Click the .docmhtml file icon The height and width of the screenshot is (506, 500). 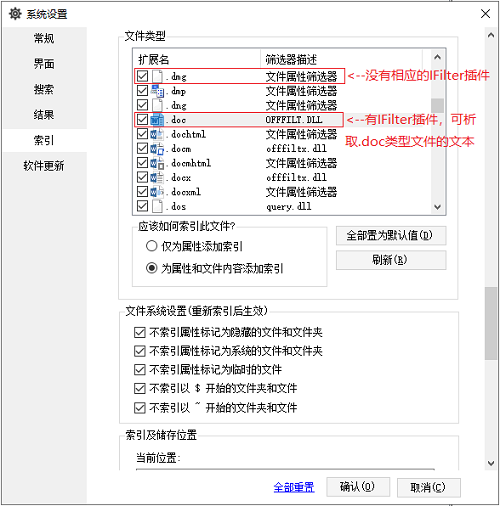tap(157, 163)
